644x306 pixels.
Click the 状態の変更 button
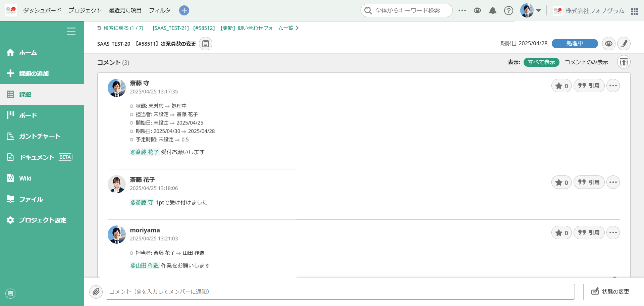click(x=610, y=292)
